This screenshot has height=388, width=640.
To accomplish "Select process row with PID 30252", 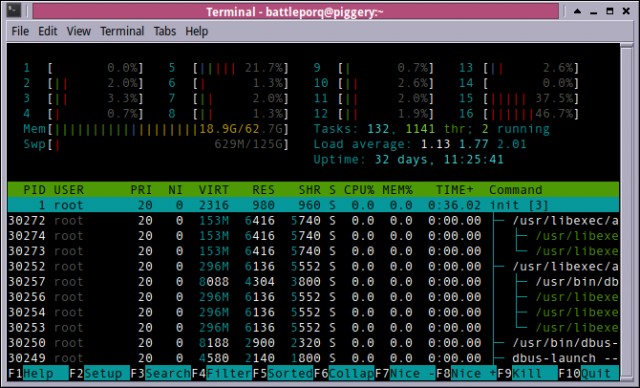I will 313,266.
